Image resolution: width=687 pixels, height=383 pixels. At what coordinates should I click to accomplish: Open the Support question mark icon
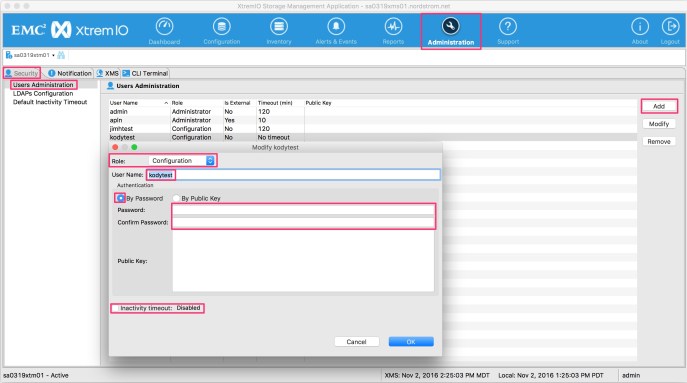click(508, 27)
